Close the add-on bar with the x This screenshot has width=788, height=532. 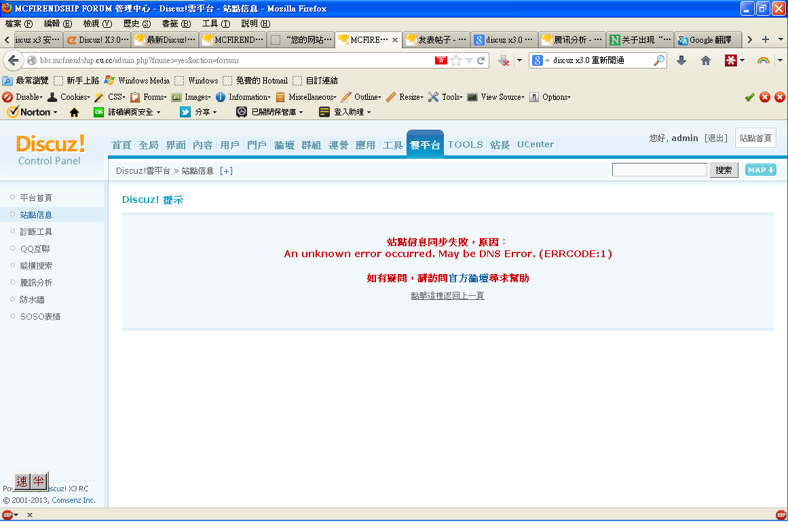point(30,515)
